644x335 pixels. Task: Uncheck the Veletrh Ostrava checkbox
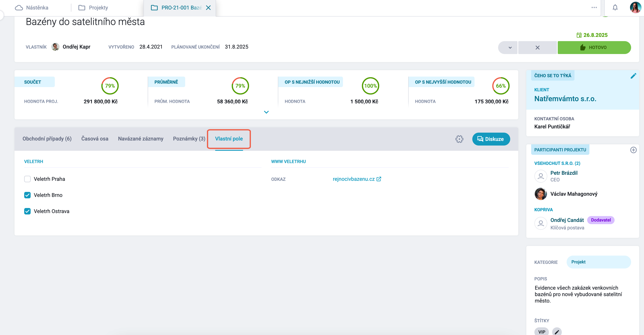click(27, 211)
